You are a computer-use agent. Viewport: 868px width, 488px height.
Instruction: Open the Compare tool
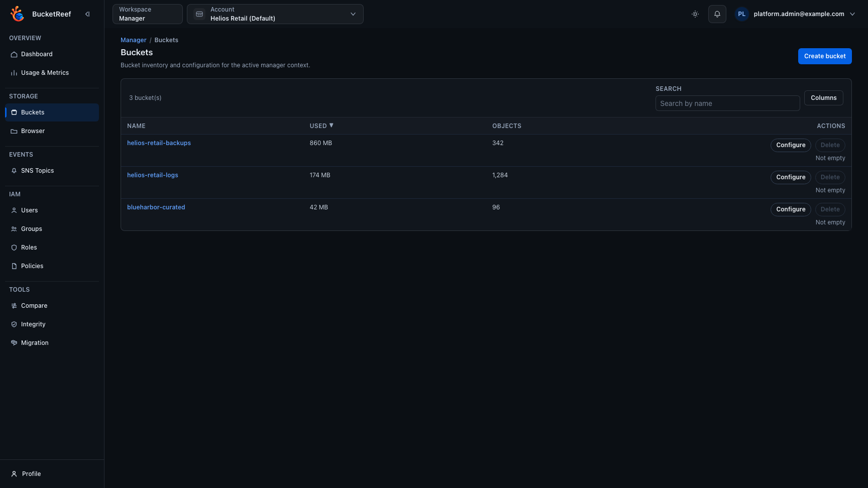click(52, 306)
